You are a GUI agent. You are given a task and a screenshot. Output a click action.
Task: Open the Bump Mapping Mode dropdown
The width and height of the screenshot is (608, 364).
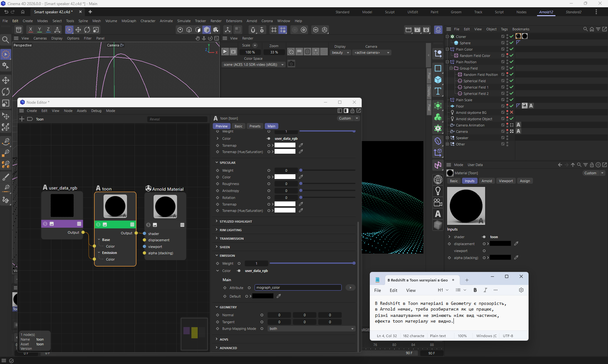311,329
